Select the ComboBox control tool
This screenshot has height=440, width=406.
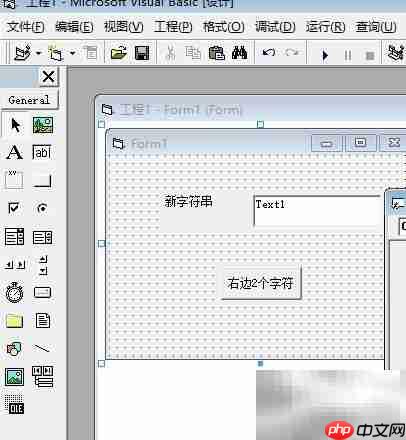pyautogui.click(x=14, y=237)
